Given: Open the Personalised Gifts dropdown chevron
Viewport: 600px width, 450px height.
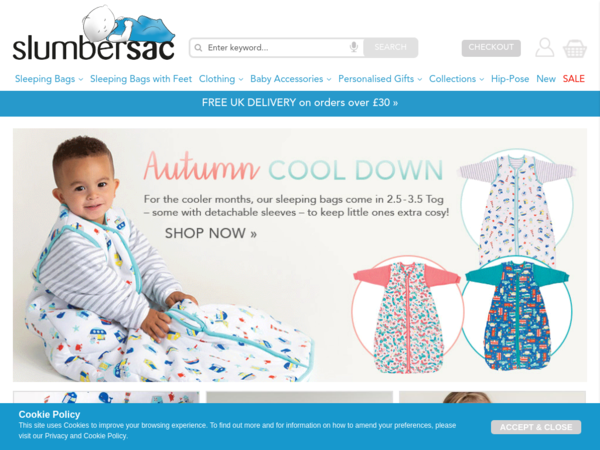Looking at the screenshot, I should click(420, 79).
